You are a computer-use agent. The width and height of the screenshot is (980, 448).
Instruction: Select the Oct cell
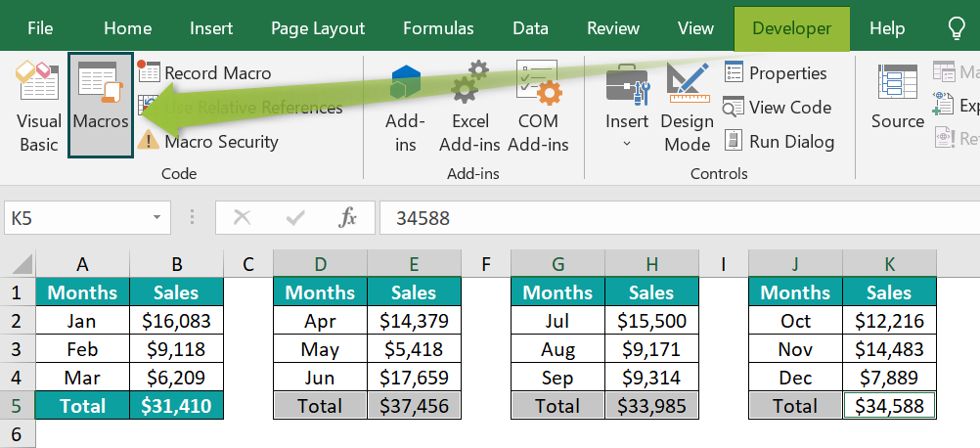click(x=795, y=321)
